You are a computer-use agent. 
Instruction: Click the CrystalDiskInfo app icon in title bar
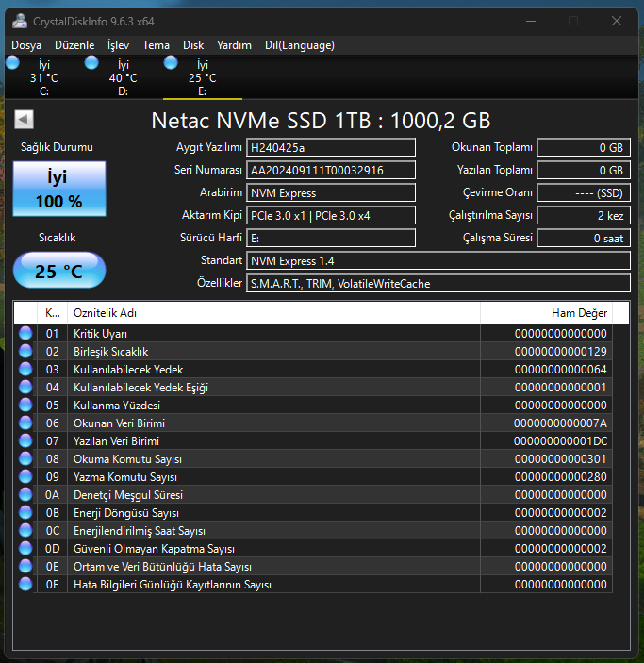coord(20,21)
